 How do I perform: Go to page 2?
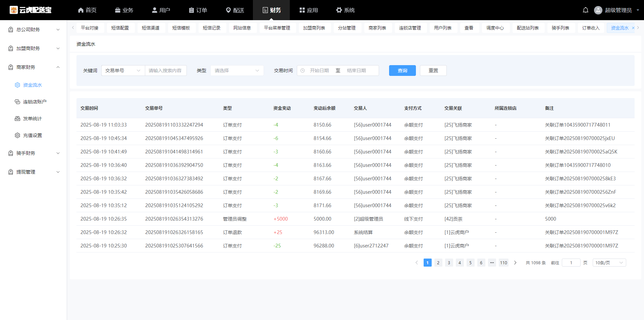[438, 263]
